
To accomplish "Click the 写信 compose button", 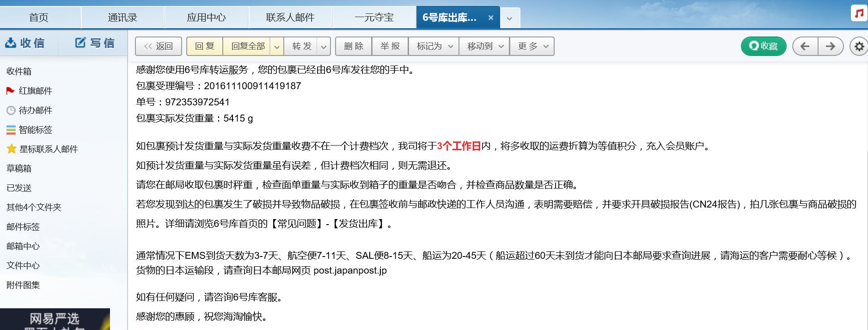I will (x=95, y=43).
